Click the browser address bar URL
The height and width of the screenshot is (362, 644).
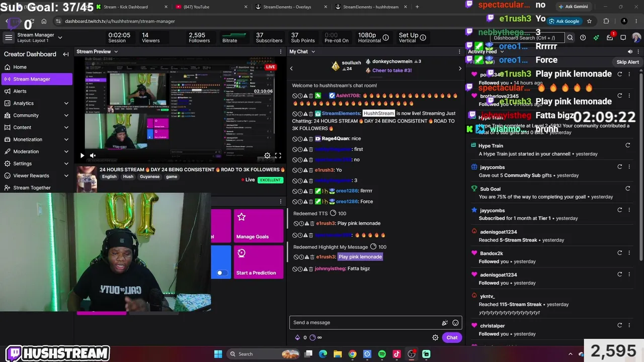(120, 21)
